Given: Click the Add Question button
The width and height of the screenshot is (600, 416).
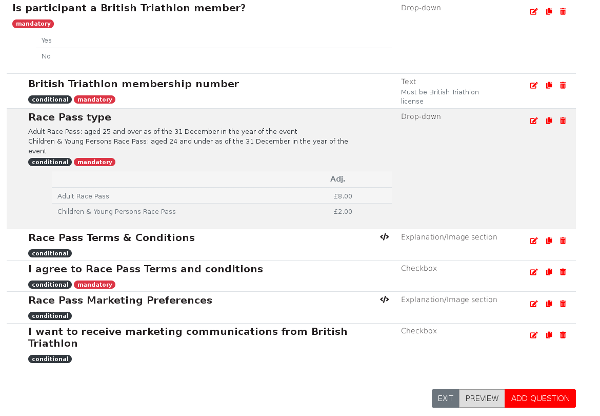Looking at the screenshot, I should tap(540, 398).
